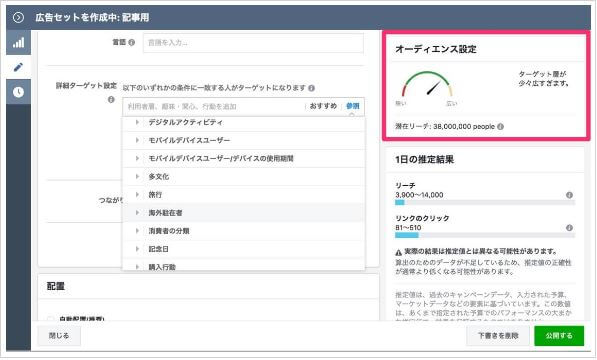Click the 詳細ターゲット設定 label

(86, 86)
